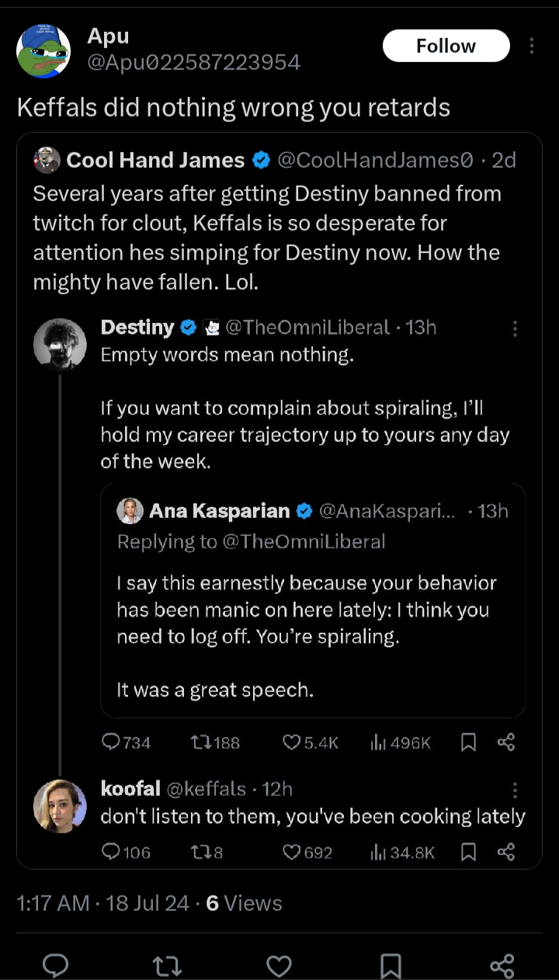Retweet icon showing 188 reposts
The image size is (559, 980).
click(215, 742)
